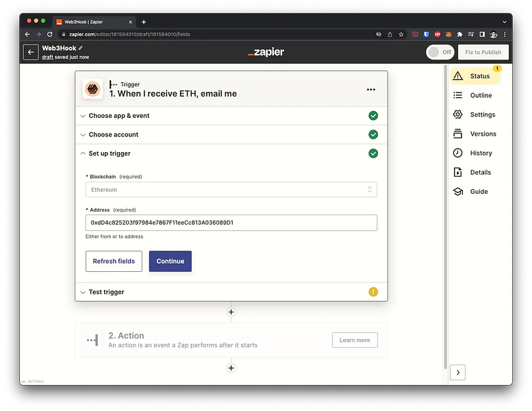532x411 pixels.
Task: Click the Web3Hook Zap name
Action: pos(59,48)
